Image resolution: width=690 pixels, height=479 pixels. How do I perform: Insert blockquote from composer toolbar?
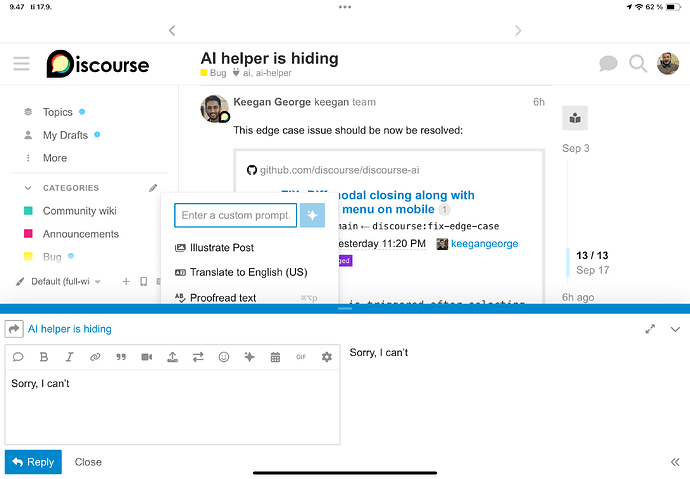pyautogui.click(x=121, y=357)
